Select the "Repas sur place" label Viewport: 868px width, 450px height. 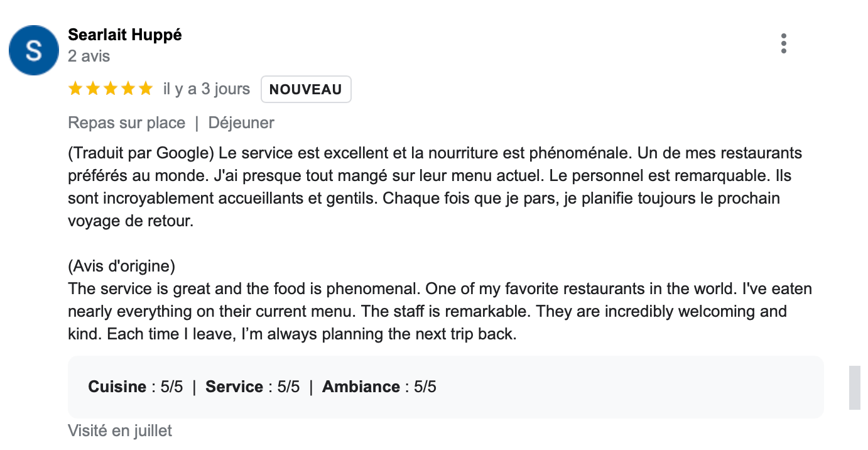(x=126, y=123)
